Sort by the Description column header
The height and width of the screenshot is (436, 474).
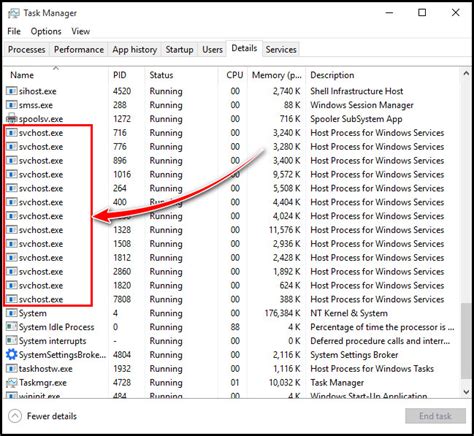pyautogui.click(x=383, y=75)
